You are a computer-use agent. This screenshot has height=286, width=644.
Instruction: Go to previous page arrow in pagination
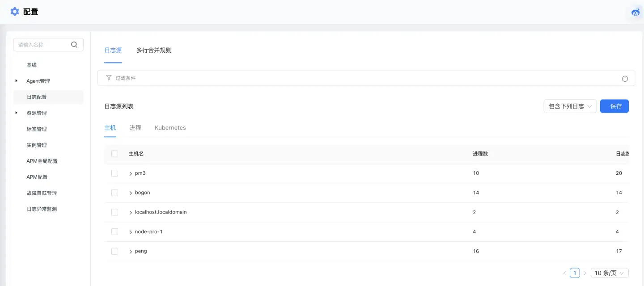[564, 273]
